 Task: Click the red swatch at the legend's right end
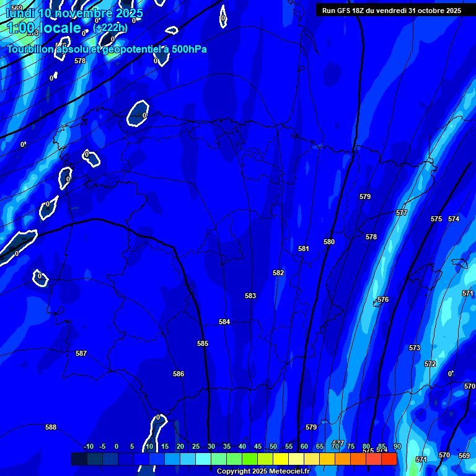click(389, 459)
